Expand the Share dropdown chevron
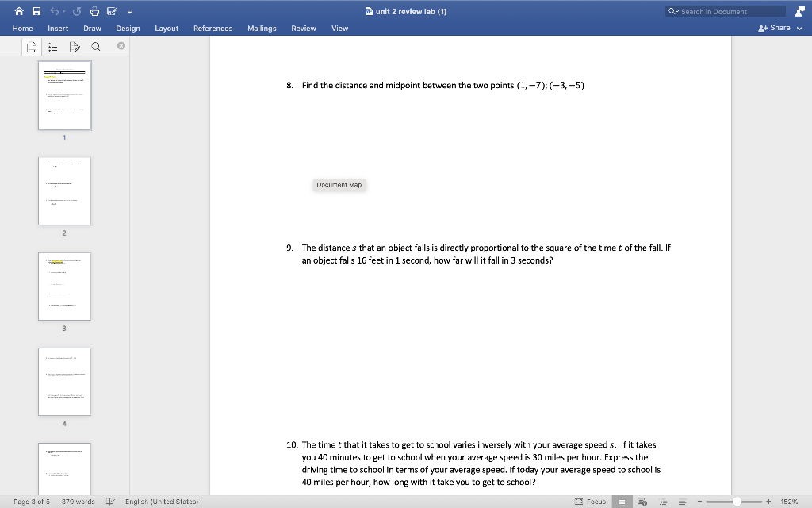Screen dimensions: 812x508 click(798, 27)
